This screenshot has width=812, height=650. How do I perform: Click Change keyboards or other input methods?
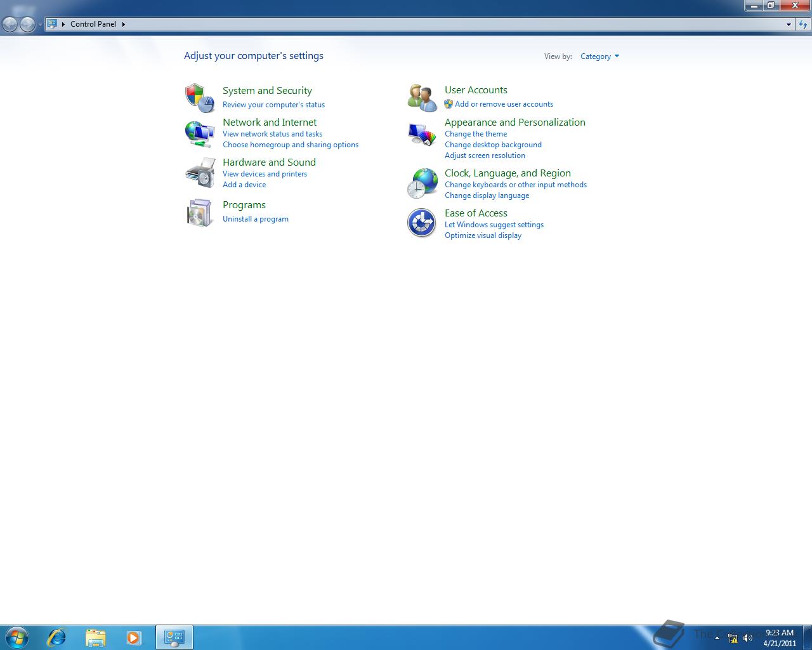(x=516, y=185)
